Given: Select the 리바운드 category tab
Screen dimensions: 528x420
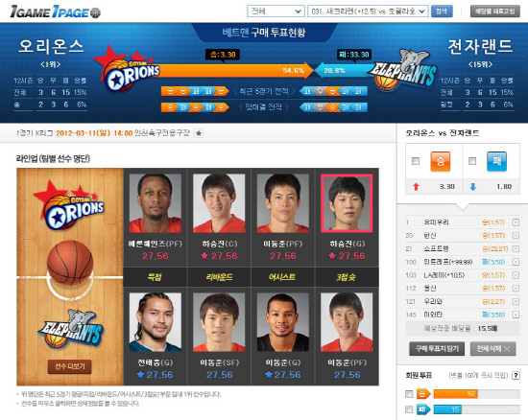Looking at the screenshot, I should [x=219, y=277].
